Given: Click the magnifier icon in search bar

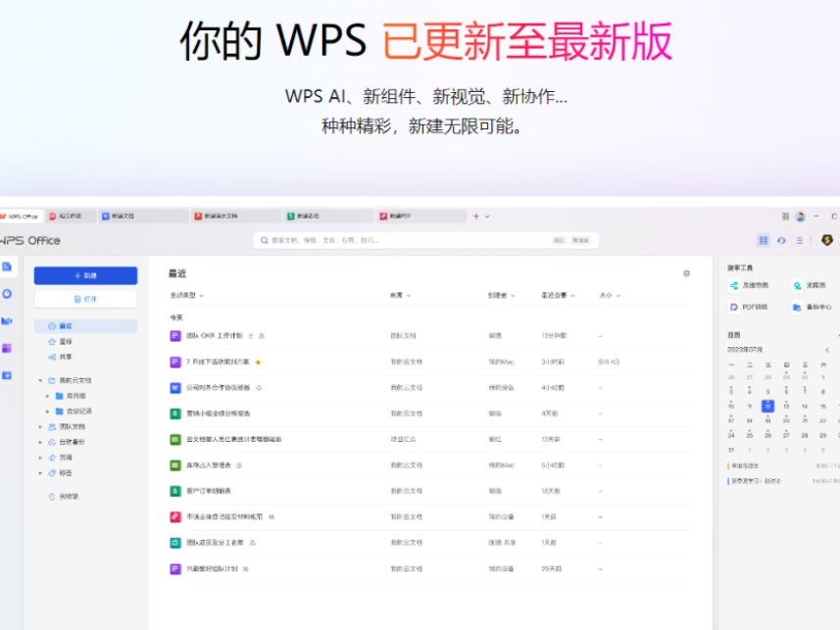Looking at the screenshot, I should click(264, 240).
